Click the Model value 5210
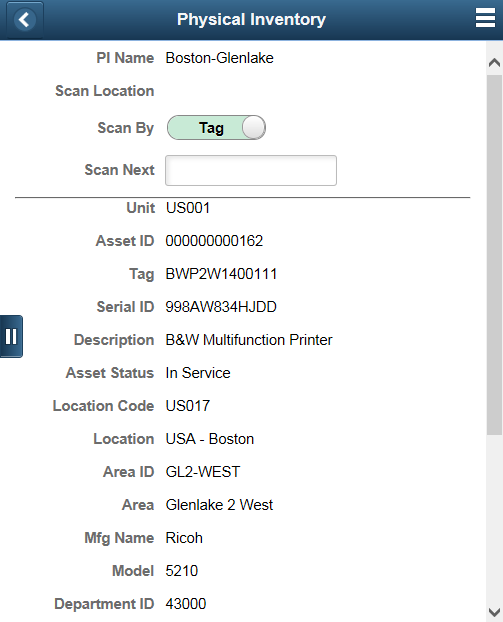Screen dimensions: 503x622 [182, 571]
